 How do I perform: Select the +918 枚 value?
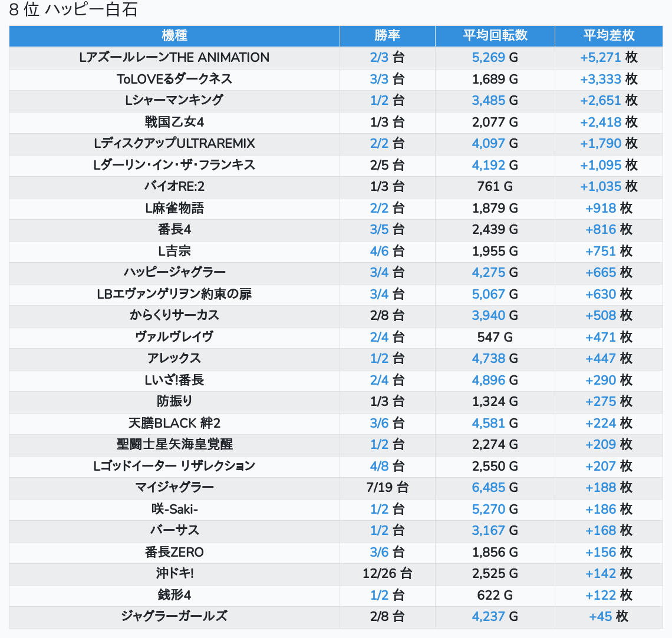pyautogui.click(x=608, y=208)
